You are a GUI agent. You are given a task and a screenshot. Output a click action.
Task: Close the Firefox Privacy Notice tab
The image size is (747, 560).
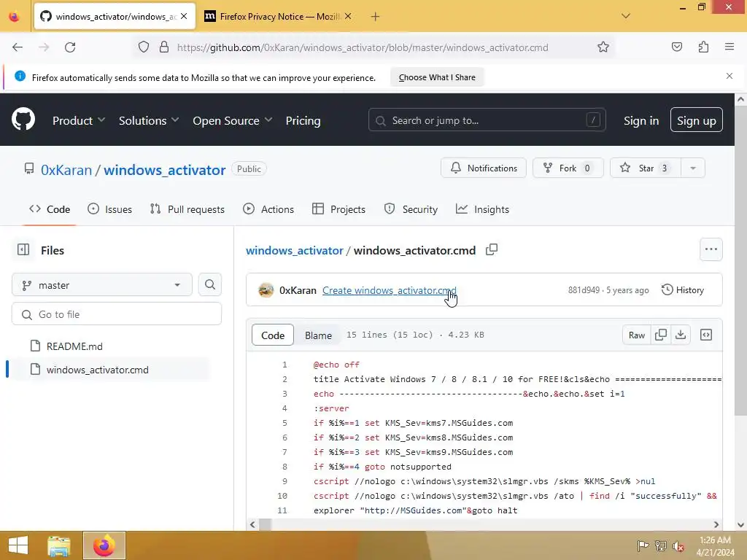click(348, 16)
